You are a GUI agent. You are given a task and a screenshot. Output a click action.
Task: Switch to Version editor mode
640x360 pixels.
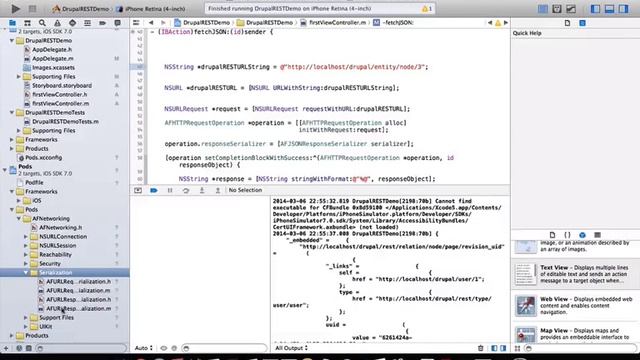pyautogui.click(x=571, y=9)
